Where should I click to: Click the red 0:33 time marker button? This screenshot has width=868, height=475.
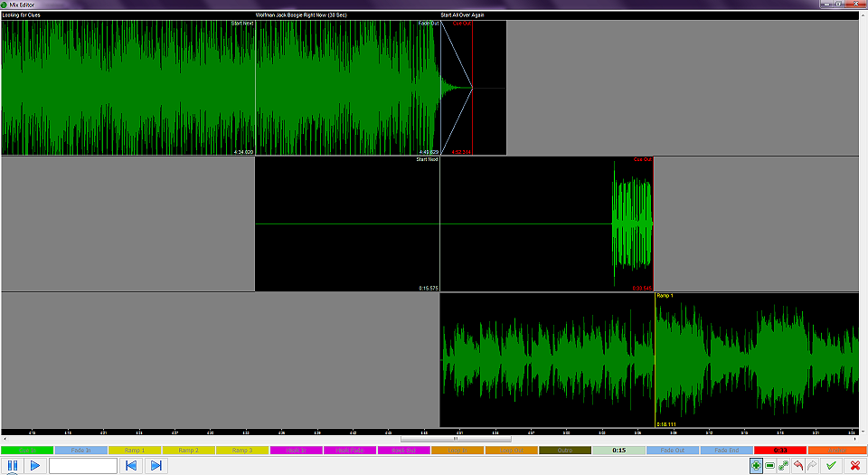click(x=779, y=450)
